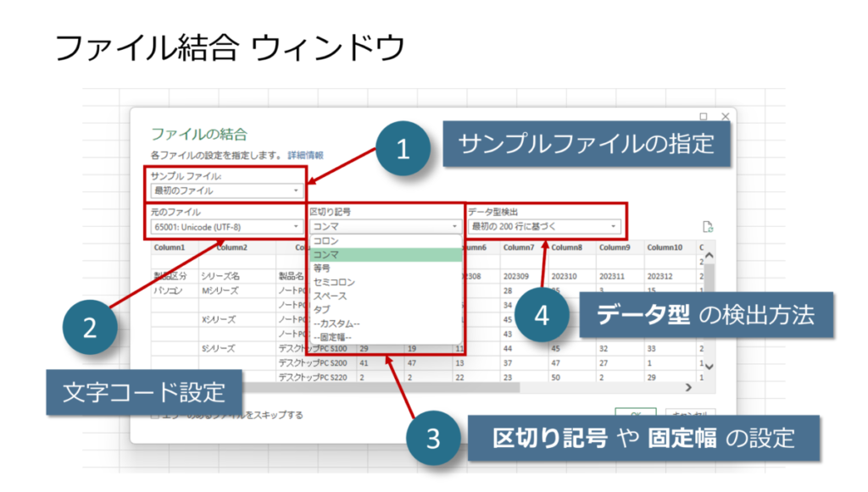Expand the 元のファイル encoding dropdown
This screenshot has width=868, height=492.
pos(295,227)
